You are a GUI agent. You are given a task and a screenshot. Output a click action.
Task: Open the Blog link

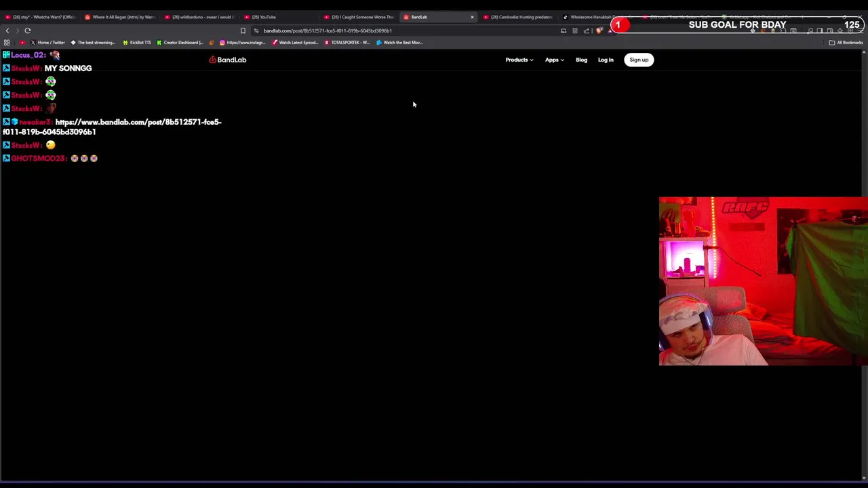(581, 60)
